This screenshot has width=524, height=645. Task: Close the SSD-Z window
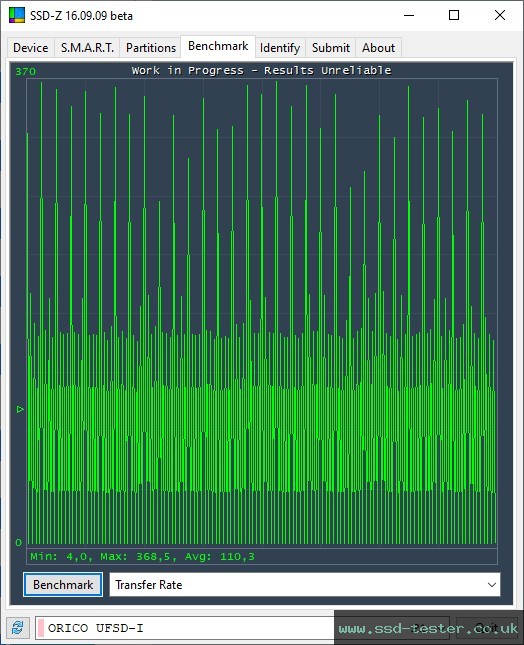pos(500,16)
